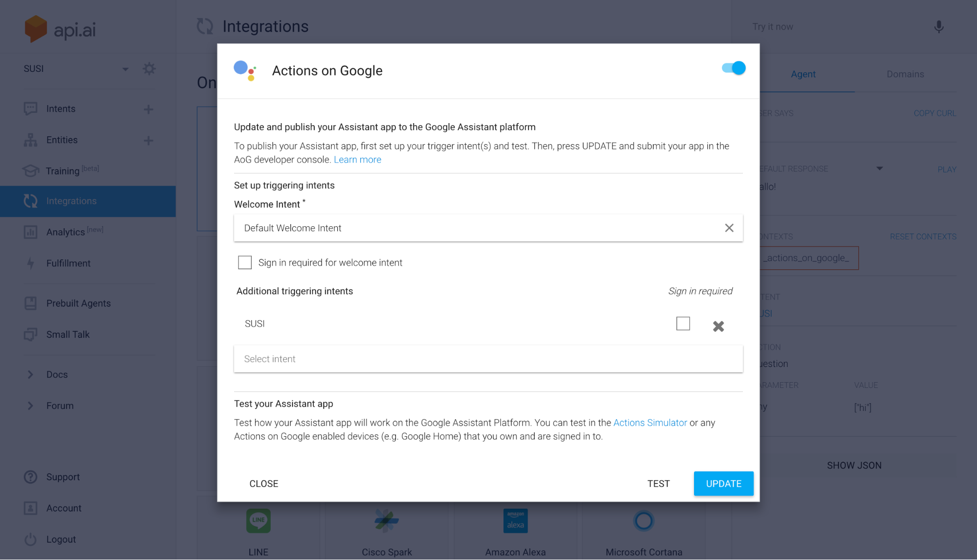The image size is (977, 560).
Task: Open agent settings gear icon
Action: 149,68
